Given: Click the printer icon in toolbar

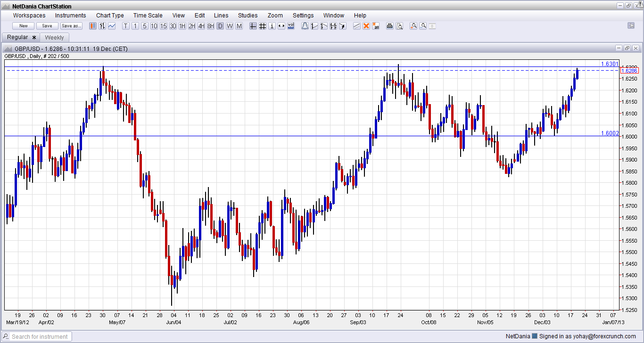Looking at the screenshot, I should pyautogui.click(x=390, y=26).
